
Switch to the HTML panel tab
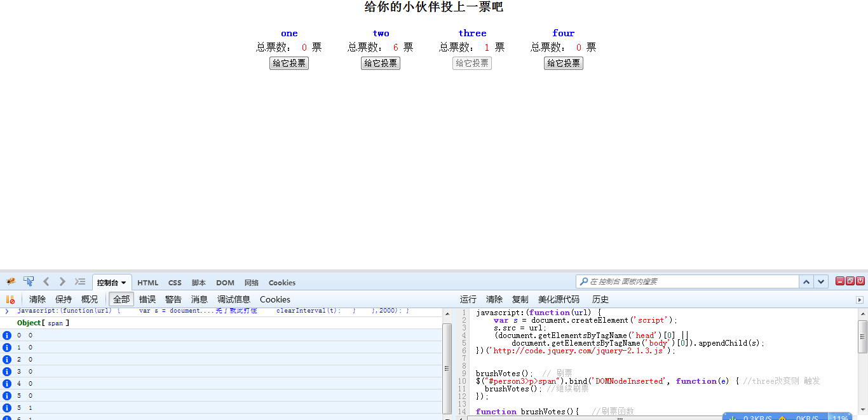click(x=148, y=283)
